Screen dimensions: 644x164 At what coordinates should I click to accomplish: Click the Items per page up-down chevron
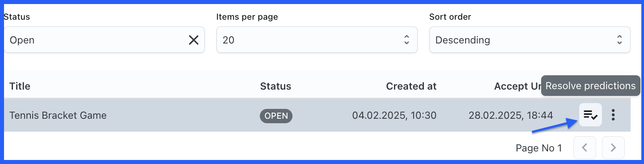click(407, 40)
